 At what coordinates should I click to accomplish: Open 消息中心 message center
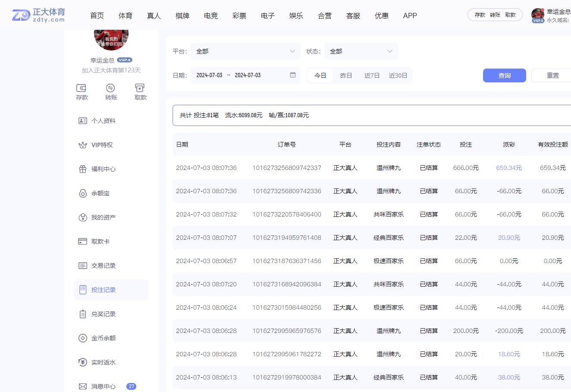(x=104, y=386)
